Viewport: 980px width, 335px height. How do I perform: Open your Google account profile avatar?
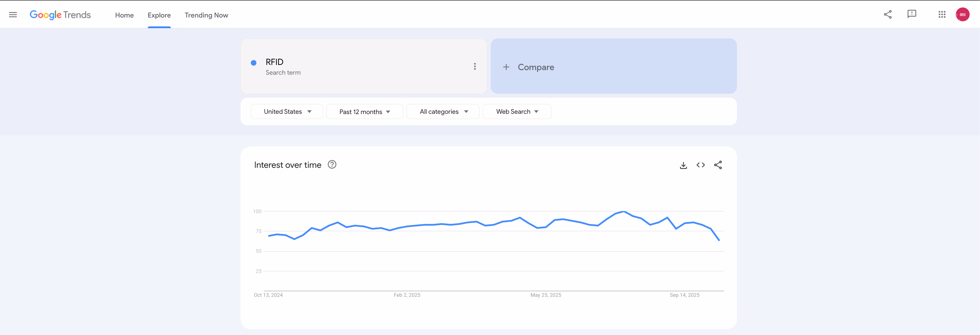point(963,14)
